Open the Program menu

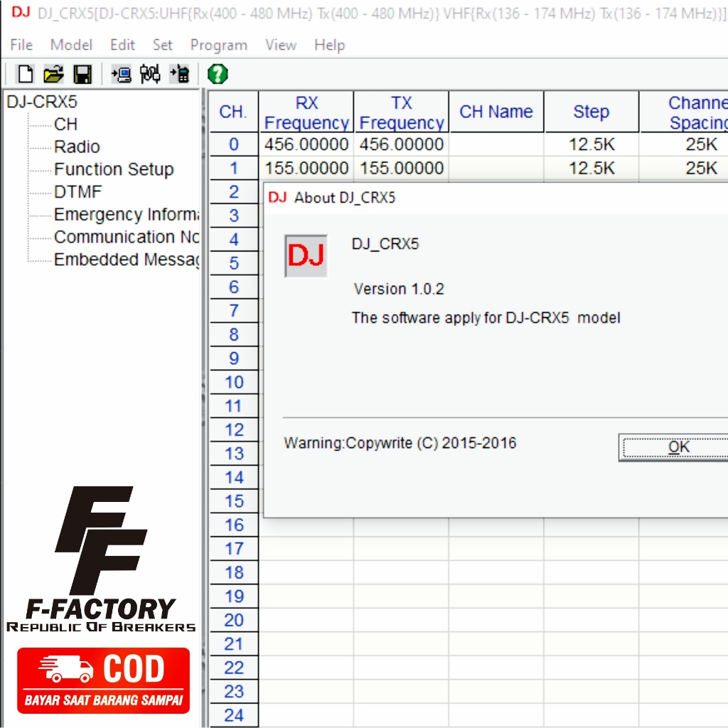(x=218, y=45)
